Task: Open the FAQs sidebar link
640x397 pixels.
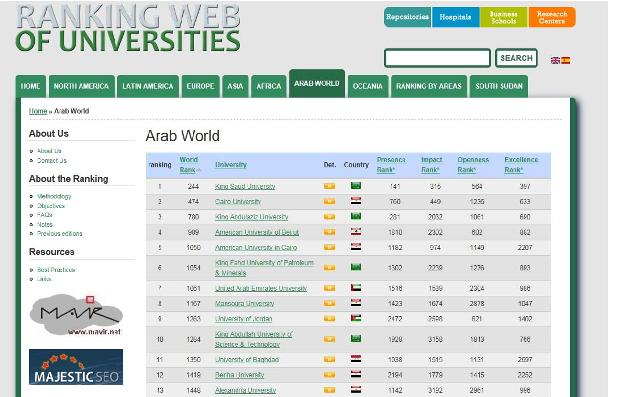Action: [45, 215]
